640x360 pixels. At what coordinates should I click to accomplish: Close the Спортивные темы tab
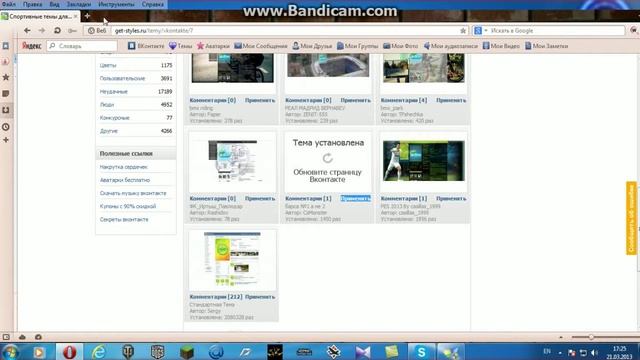(x=76, y=16)
